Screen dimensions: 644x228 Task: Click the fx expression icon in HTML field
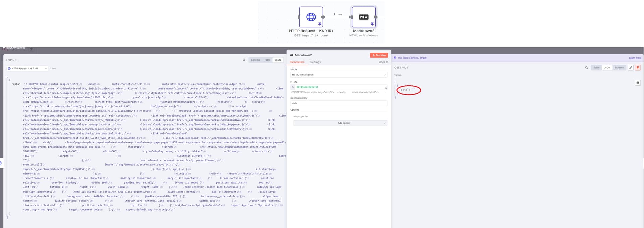292,87
